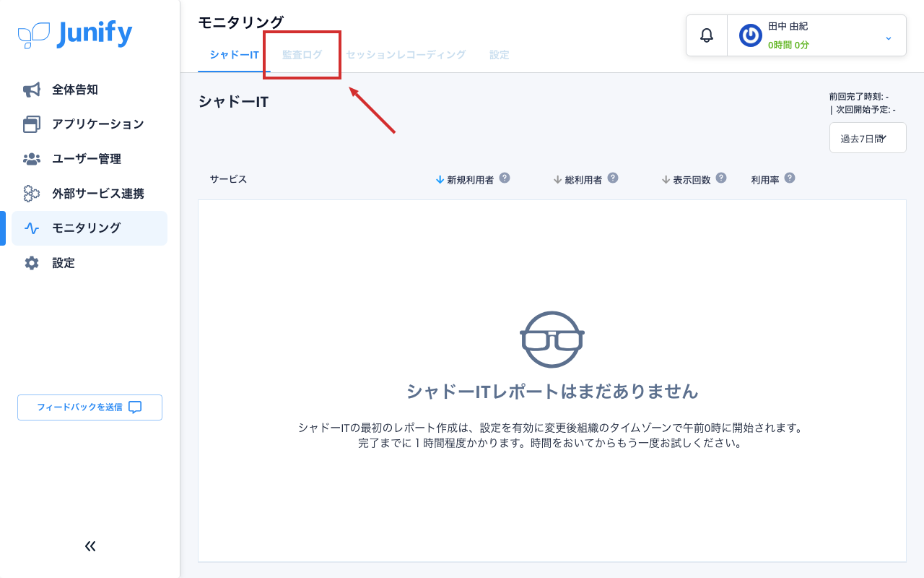
Task: Click the 前回完了時刻 label
Action: (859, 96)
